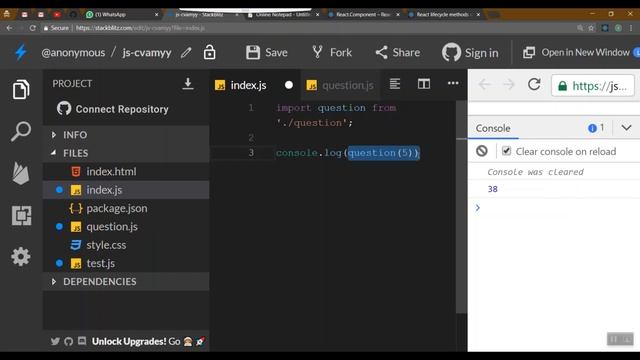Click the code on line 3
The width and height of the screenshot is (640, 360).
coord(347,153)
